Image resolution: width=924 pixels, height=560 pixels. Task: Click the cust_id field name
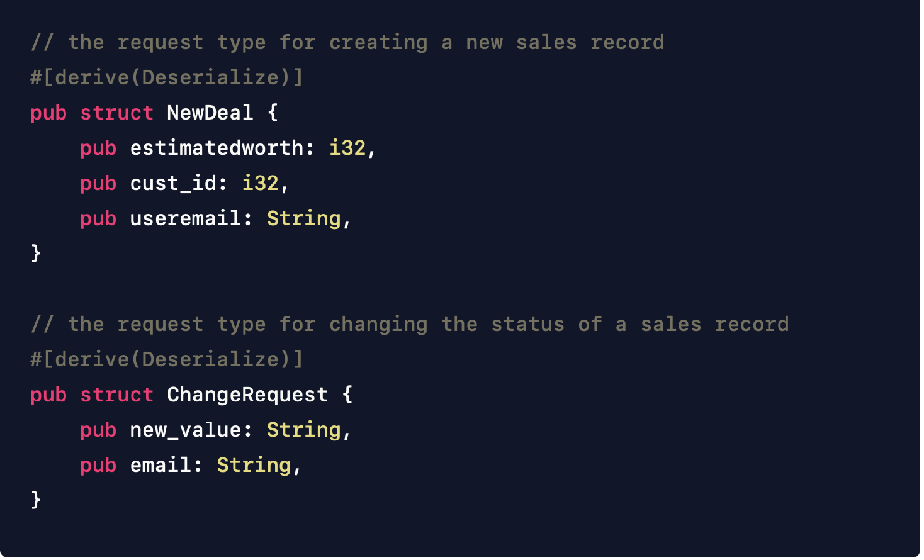(x=173, y=183)
